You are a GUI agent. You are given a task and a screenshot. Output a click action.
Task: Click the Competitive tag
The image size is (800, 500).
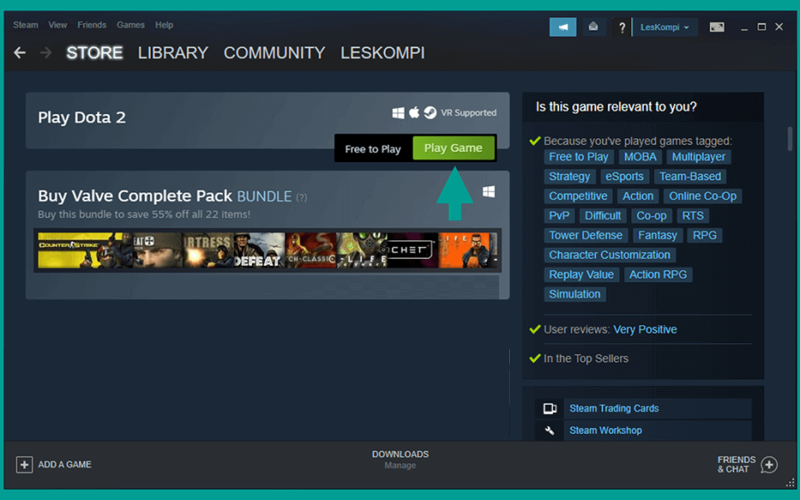point(578,196)
